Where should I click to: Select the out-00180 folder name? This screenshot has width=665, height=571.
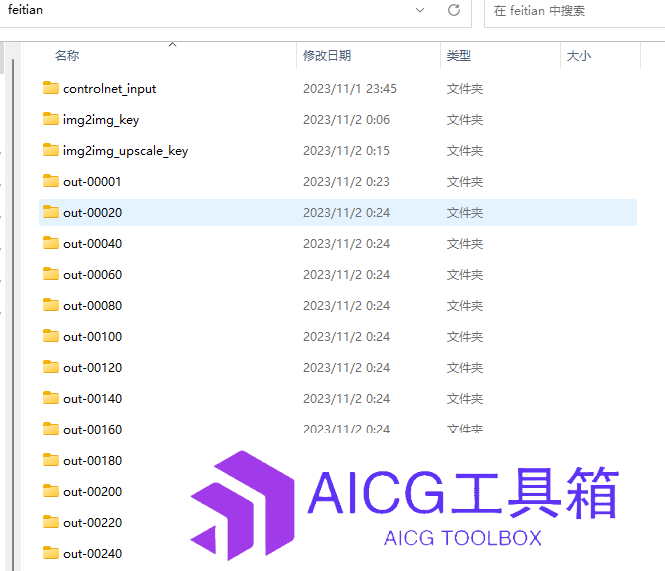(92, 460)
